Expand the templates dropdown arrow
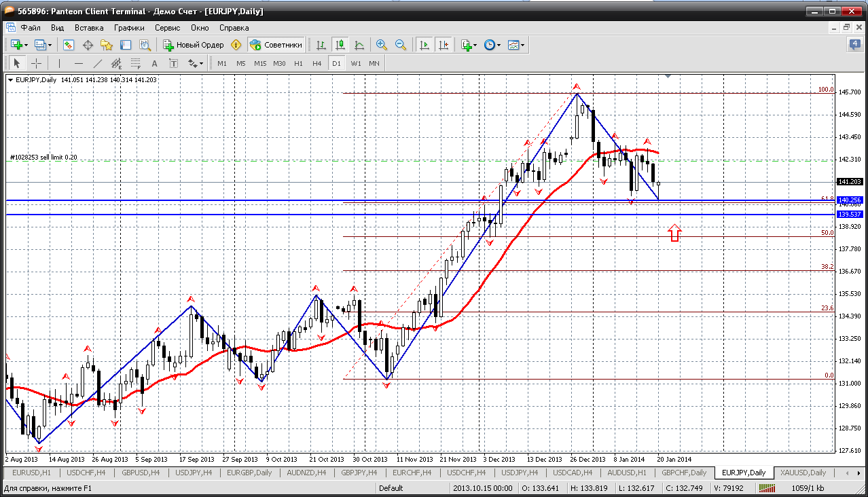Screen dimensions: 868x497 click(523, 45)
